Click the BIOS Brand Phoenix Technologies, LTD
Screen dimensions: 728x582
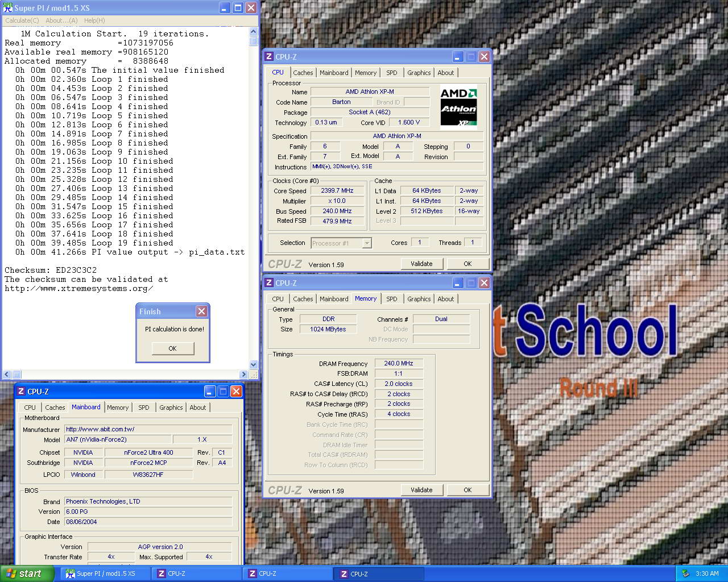[148, 502]
